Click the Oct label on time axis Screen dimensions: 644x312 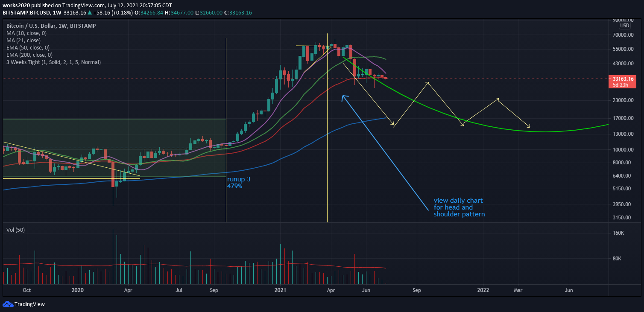click(26, 290)
